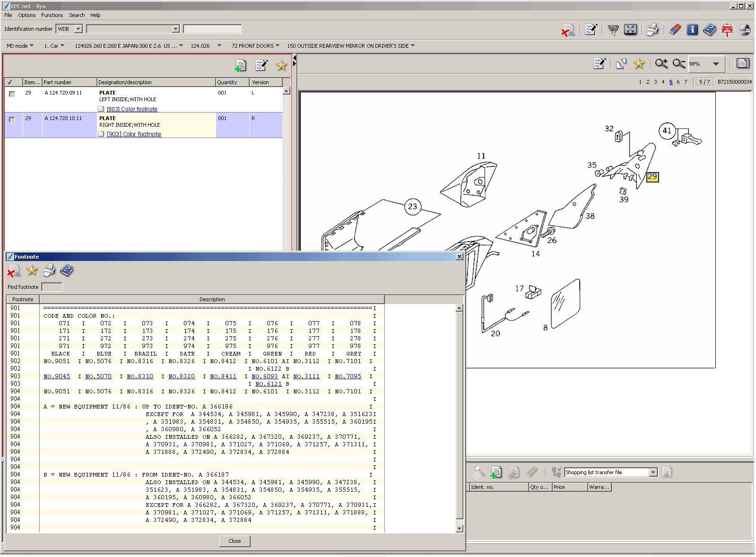This screenshot has height=557, width=756.
Task: Click the Part number column header
Action: tap(70, 82)
